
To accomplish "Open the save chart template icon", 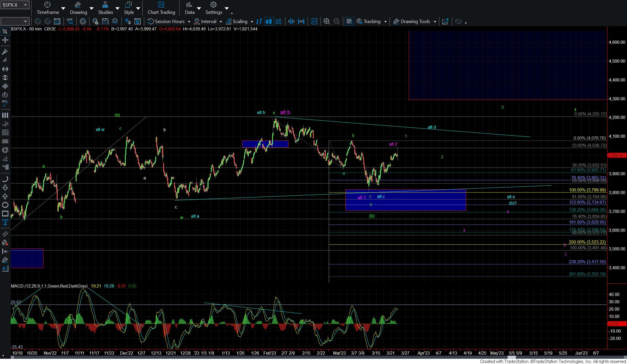I will click(105, 21).
